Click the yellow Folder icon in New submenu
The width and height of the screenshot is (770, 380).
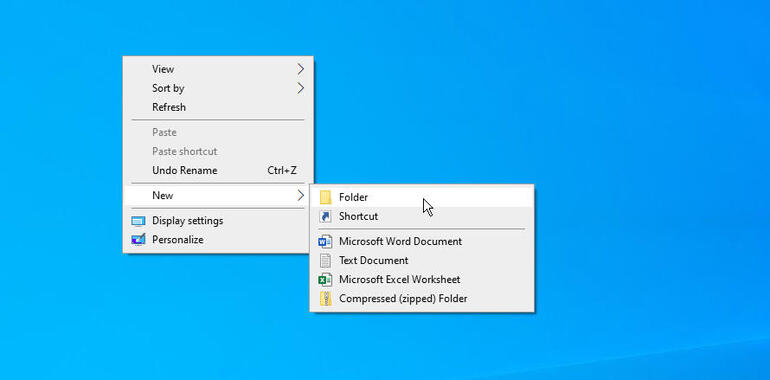(x=325, y=197)
